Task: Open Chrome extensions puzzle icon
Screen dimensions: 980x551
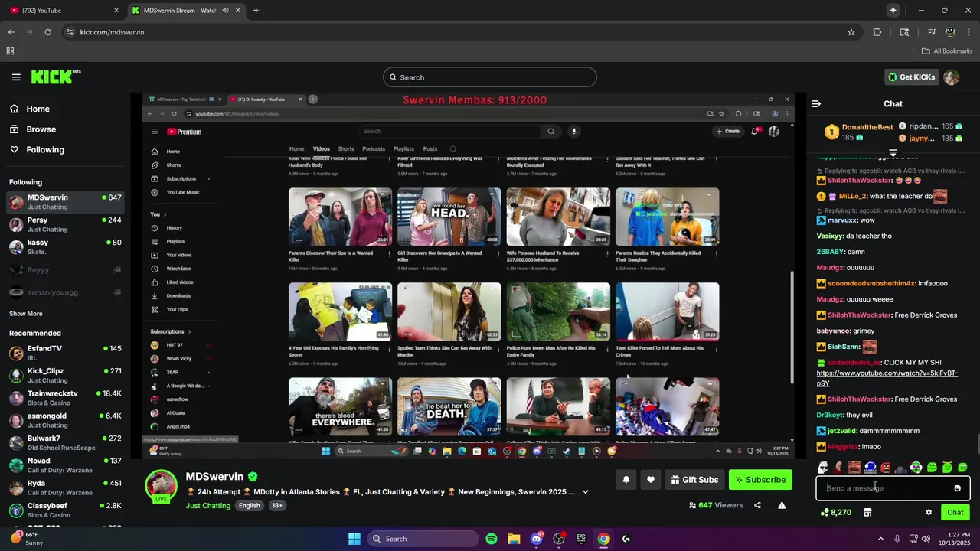Action: tap(877, 32)
